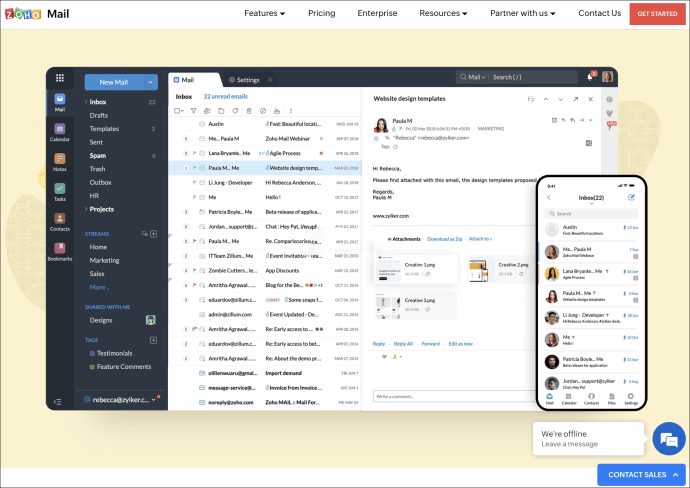Click the Download as Zip link
The width and height of the screenshot is (690, 488).
click(x=444, y=239)
